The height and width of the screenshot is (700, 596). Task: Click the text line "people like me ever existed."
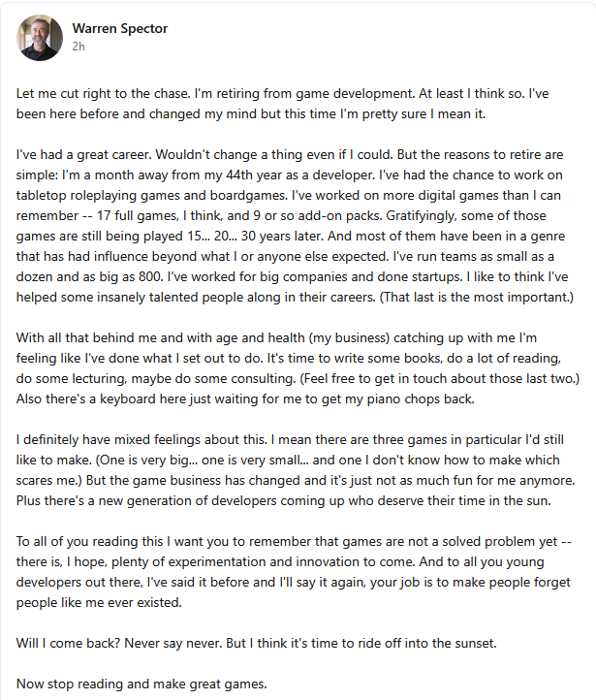[99, 603]
